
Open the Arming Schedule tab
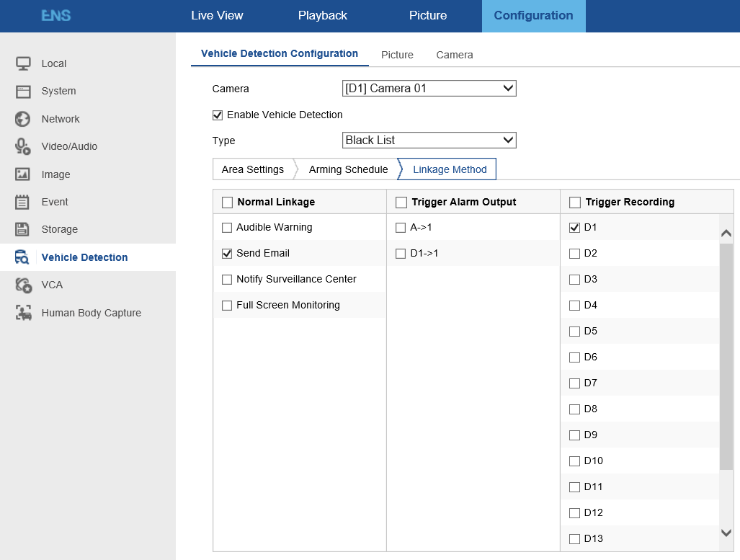[348, 169]
